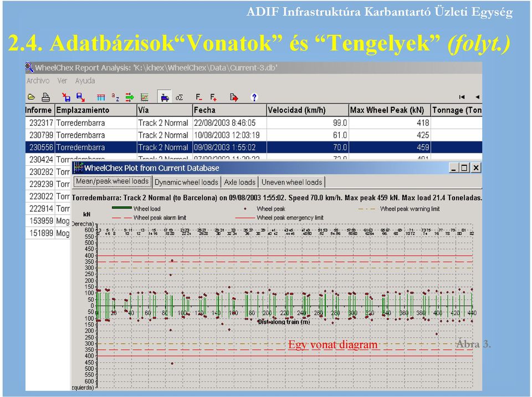The width and height of the screenshot is (532, 397).
Task: Click the import-to-disk icon with red arrow
Action: (x=66, y=98)
